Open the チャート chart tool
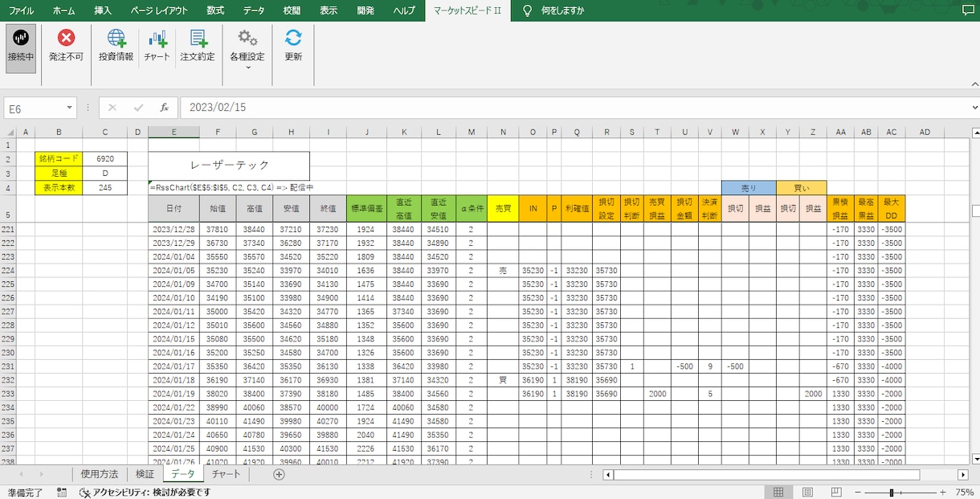Screen dimensions: 980x499 pos(157,47)
